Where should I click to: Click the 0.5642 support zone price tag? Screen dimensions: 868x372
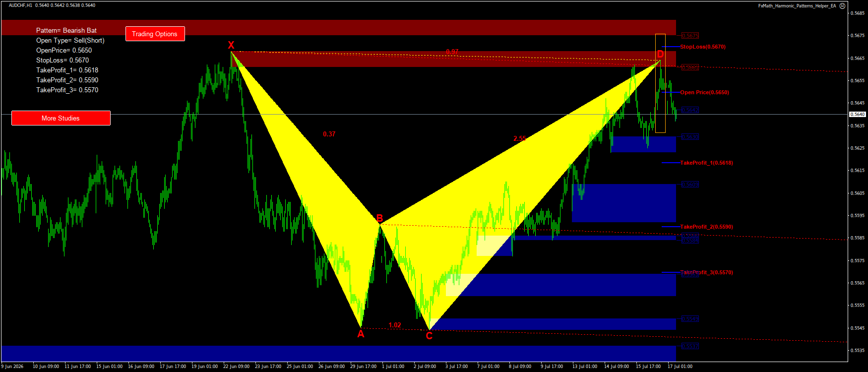click(x=690, y=110)
